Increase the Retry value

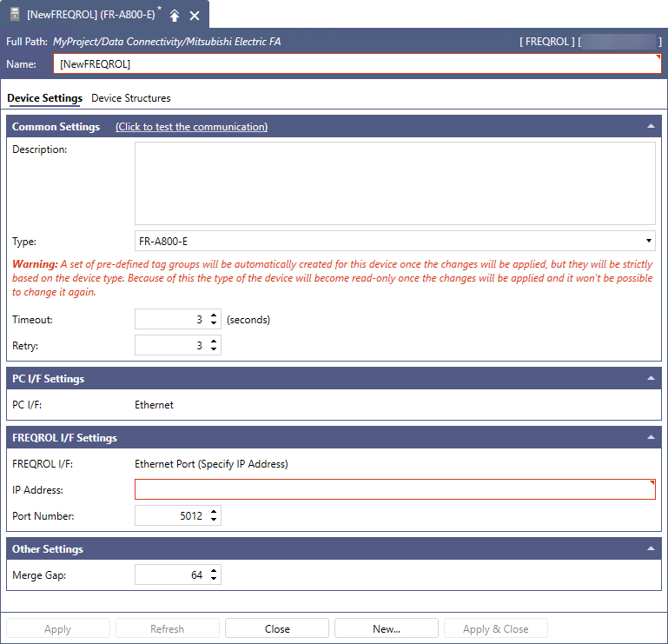[x=214, y=342]
